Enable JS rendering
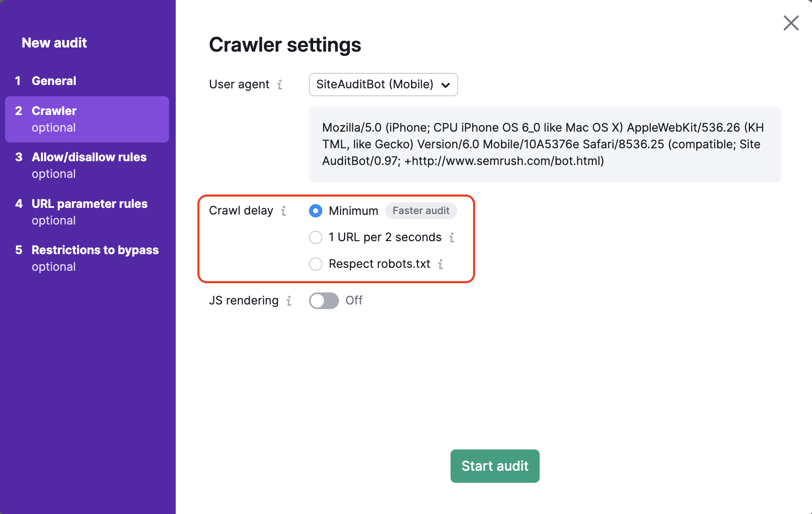812x514 pixels. [324, 300]
